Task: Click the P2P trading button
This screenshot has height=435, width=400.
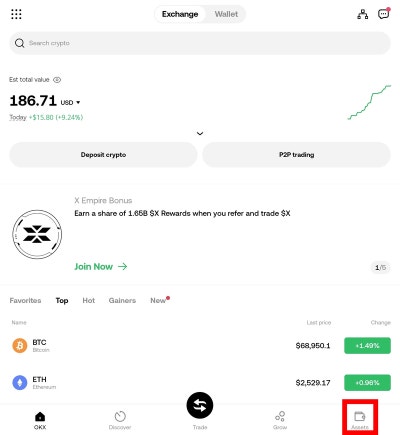Action: tap(297, 155)
